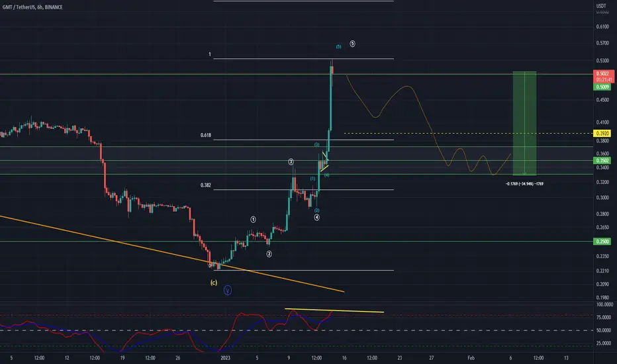Click the cyan (2) sub-wave label
Screen dimensions: 617x364
316,210
